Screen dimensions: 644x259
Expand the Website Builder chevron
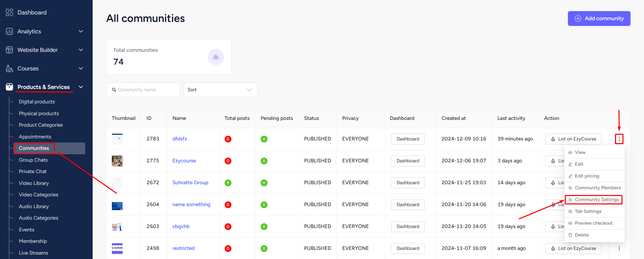[x=81, y=50]
